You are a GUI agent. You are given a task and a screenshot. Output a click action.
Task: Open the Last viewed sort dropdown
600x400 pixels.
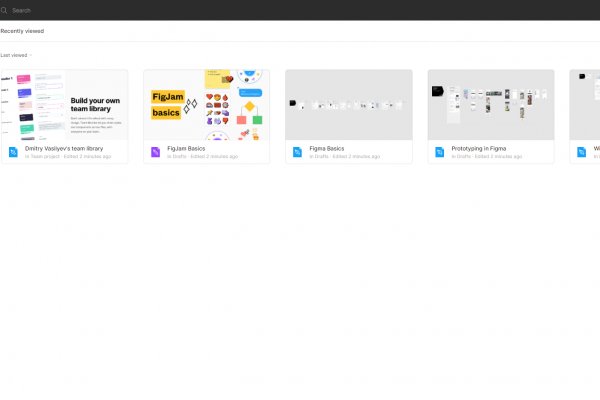point(16,55)
